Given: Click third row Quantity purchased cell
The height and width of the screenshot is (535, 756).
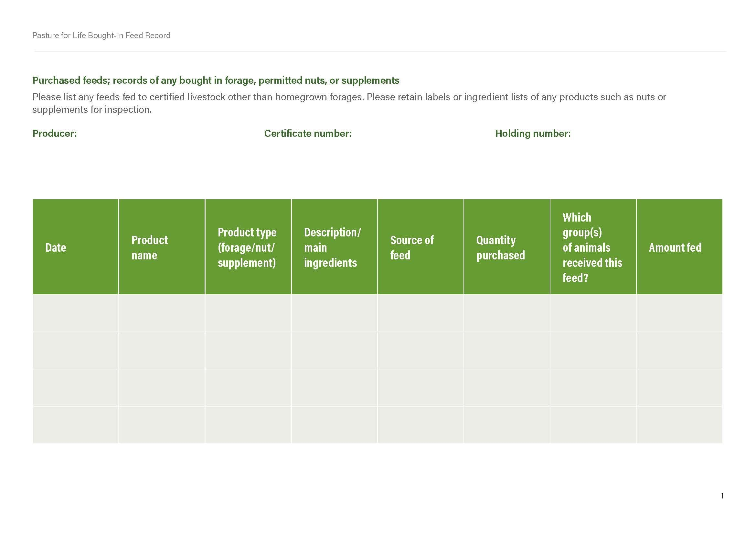Looking at the screenshot, I should coord(506,388).
